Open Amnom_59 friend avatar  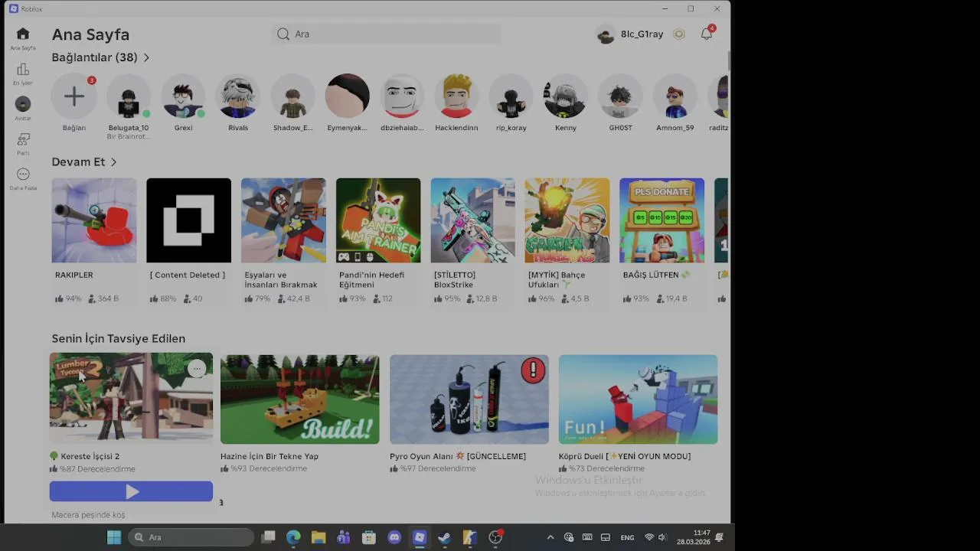[675, 96]
